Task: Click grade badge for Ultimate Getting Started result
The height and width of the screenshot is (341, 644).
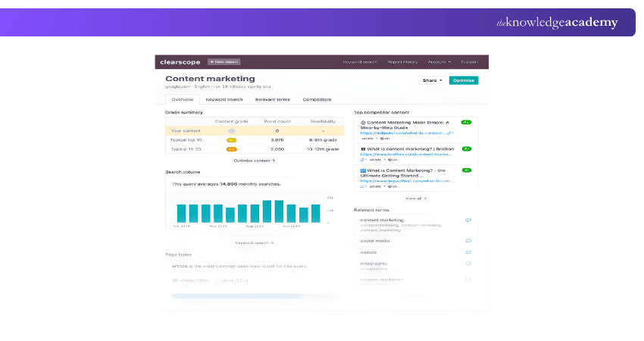Action: (466, 170)
